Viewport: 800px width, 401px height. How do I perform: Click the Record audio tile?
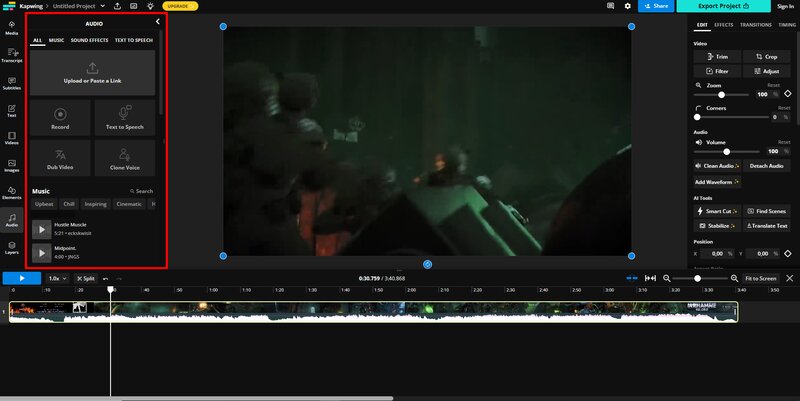[60, 118]
